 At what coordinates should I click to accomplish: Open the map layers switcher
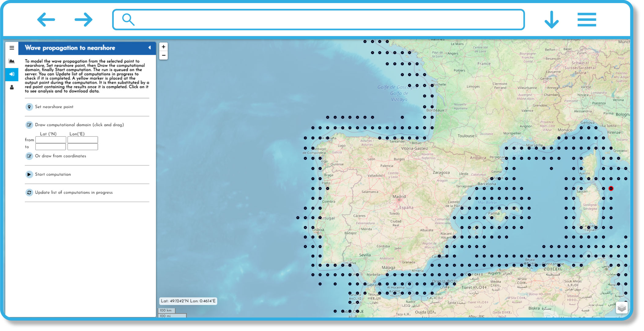[x=622, y=307]
